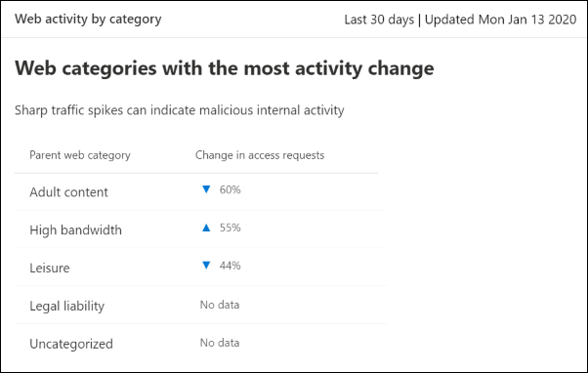This screenshot has height=373, width=588.
Task: Click the Parent web category column header
Action: [x=80, y=155]
